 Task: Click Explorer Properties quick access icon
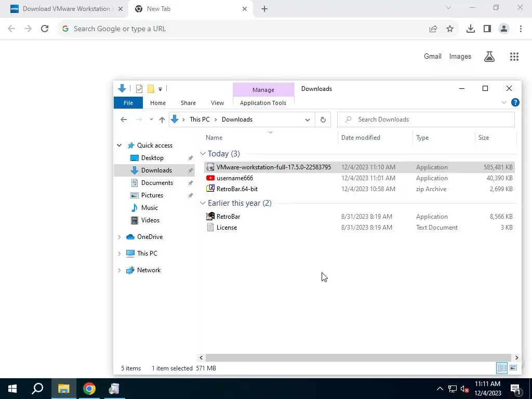(x=139, y=89)
